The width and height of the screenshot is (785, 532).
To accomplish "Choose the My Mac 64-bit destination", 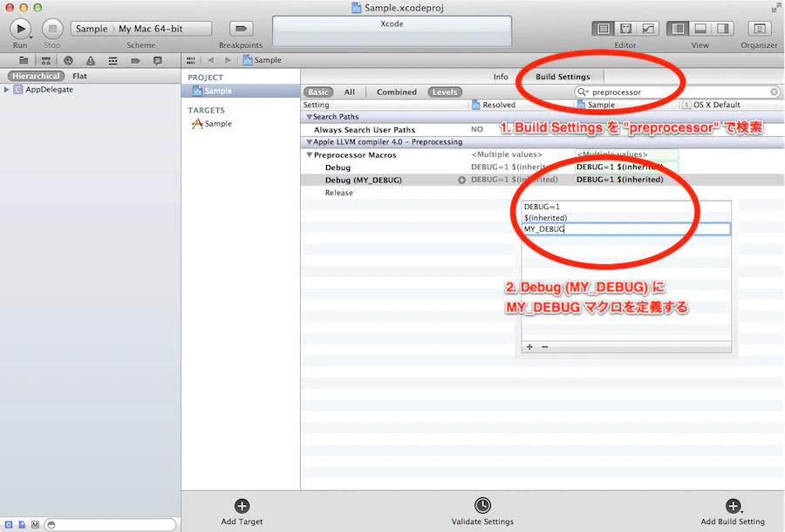I will click(x=151, y=29).
